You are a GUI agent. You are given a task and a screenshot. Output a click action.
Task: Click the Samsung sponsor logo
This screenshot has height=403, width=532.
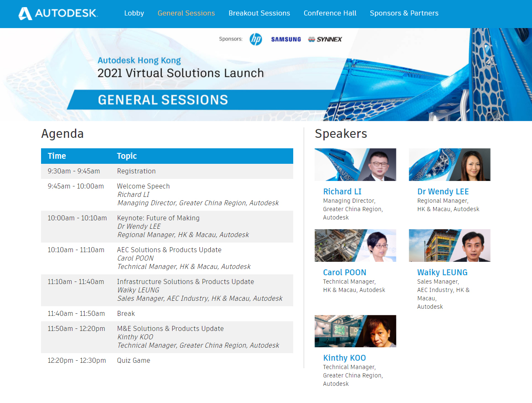[286, 39]
